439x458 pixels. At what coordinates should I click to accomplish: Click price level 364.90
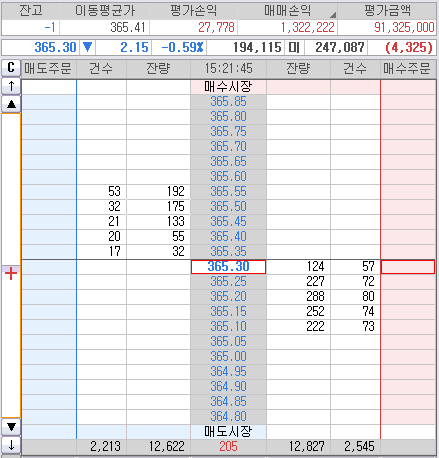(x=228, y=387)
